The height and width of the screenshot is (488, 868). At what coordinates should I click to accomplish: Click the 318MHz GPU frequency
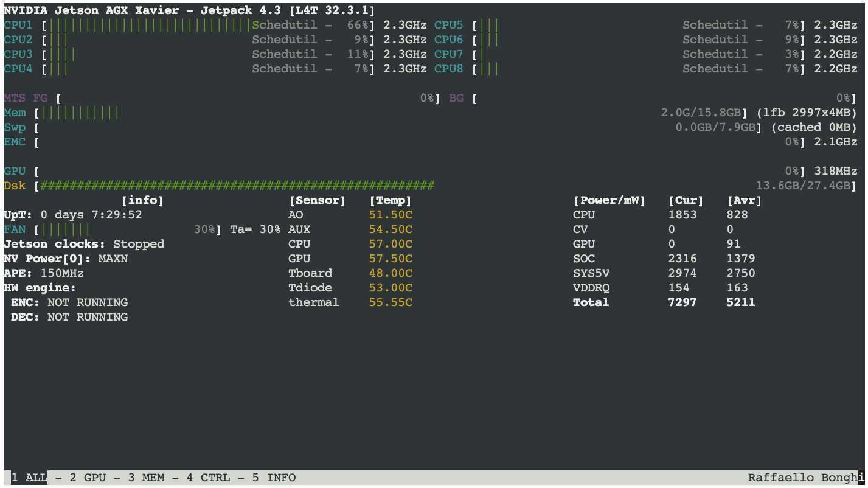pos(836,171)
